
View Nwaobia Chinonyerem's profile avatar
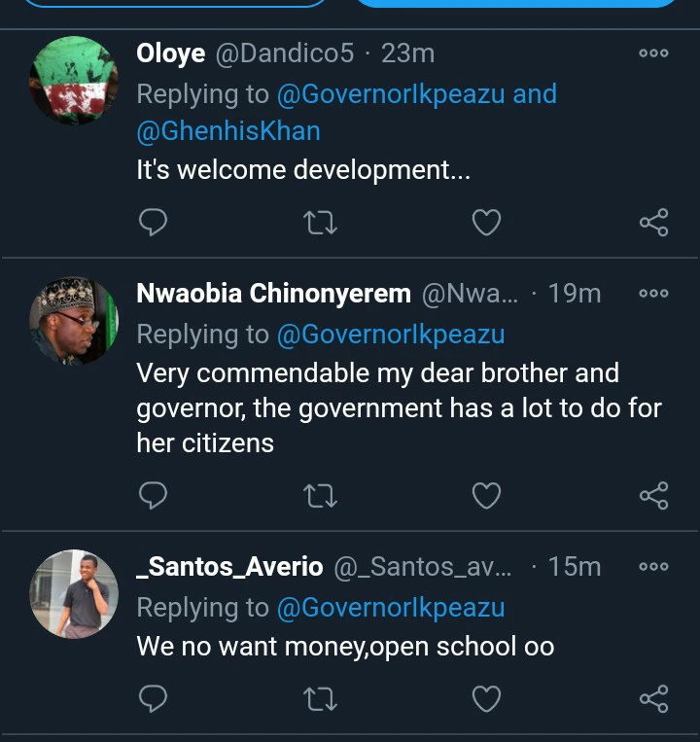(74, 321)
